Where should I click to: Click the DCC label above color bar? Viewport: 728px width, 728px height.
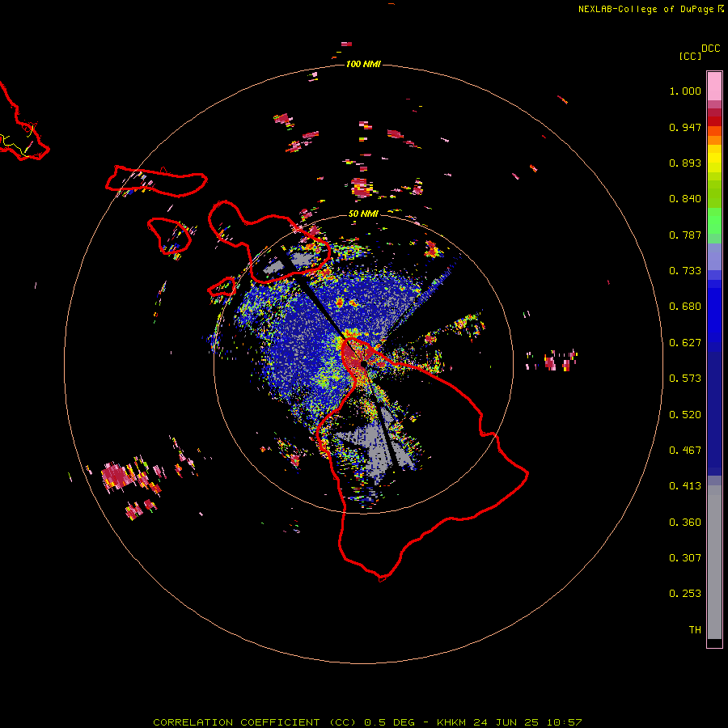pos(711,49)
